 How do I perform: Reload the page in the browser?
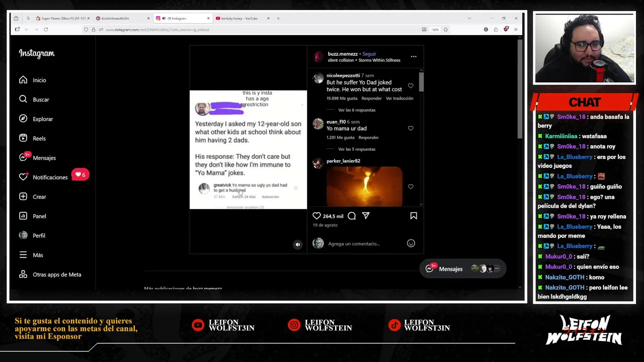[x=46, y=30]
